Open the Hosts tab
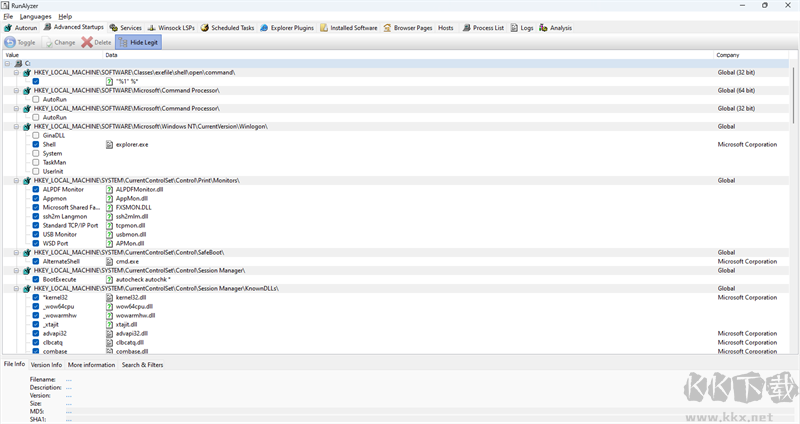 (445, 28)
